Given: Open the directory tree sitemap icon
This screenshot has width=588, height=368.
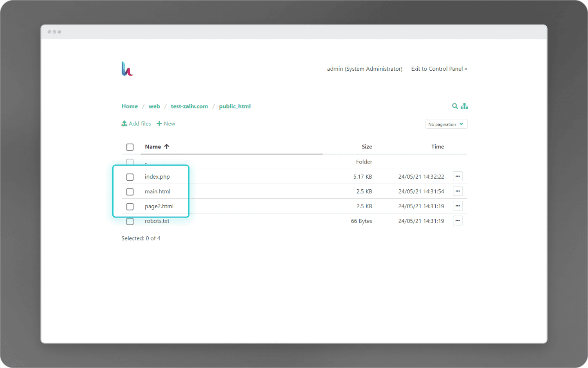Looking at the screenshot, I should (464, 106).
